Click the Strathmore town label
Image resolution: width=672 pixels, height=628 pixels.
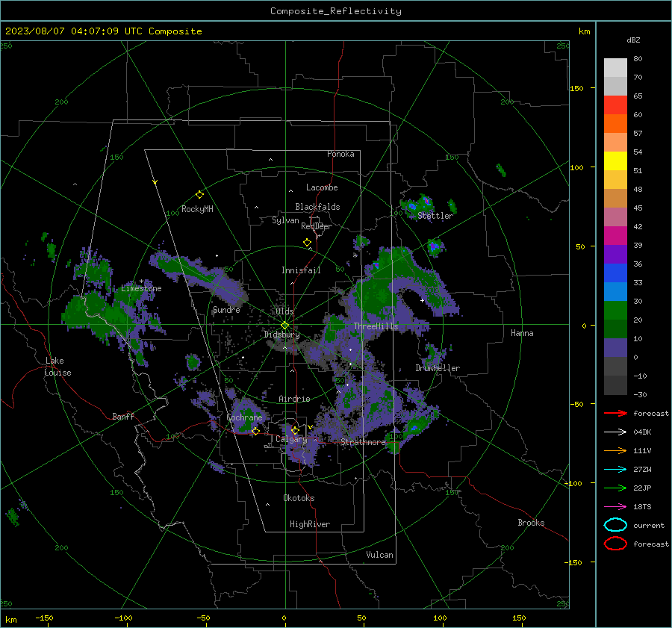click(363, 442)
